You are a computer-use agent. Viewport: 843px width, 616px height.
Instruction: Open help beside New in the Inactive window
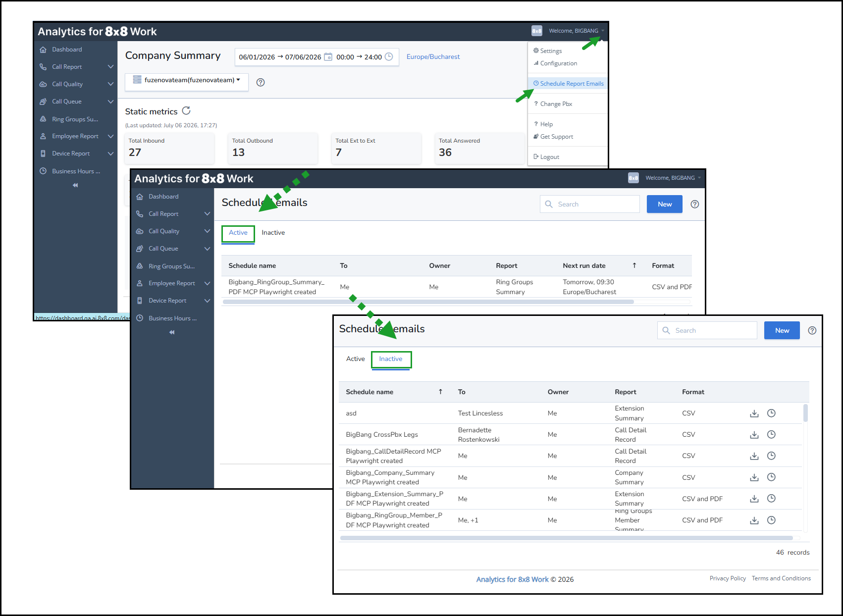tap(812, 330)
